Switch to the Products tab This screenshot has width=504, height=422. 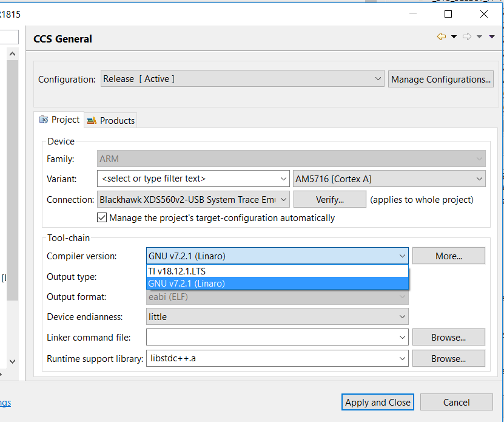pyautogui.click(x=111, y=120)
